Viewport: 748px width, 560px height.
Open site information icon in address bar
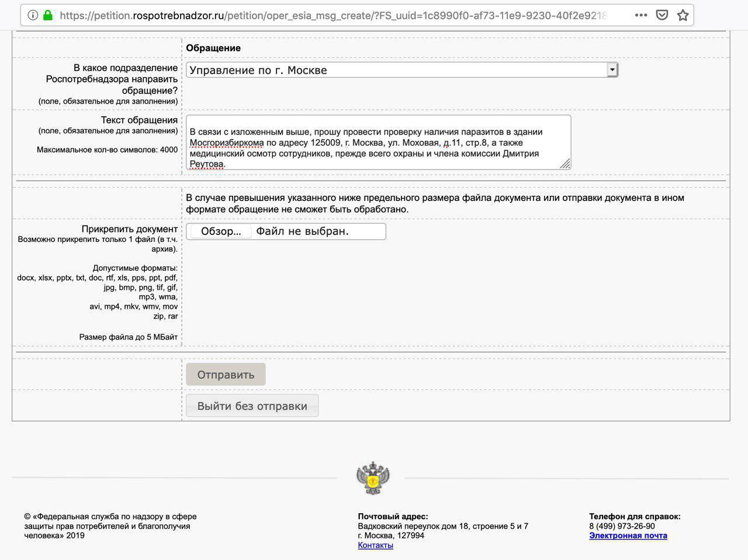(x=33, y=15)
